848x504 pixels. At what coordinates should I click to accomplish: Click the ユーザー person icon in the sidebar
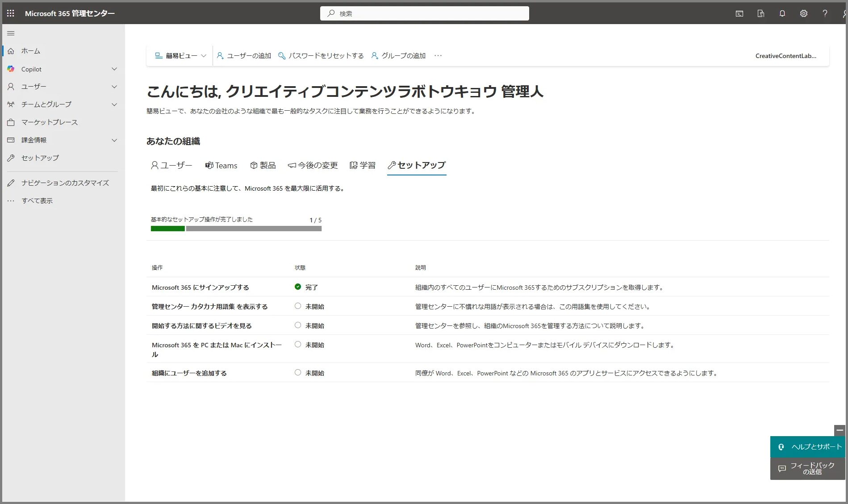click(x=11, y=87)
